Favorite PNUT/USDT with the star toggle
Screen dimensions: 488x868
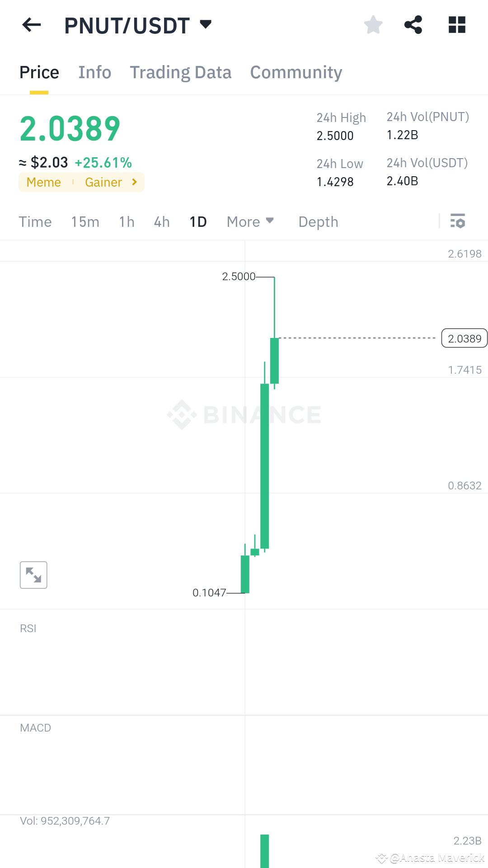[374, 25]
